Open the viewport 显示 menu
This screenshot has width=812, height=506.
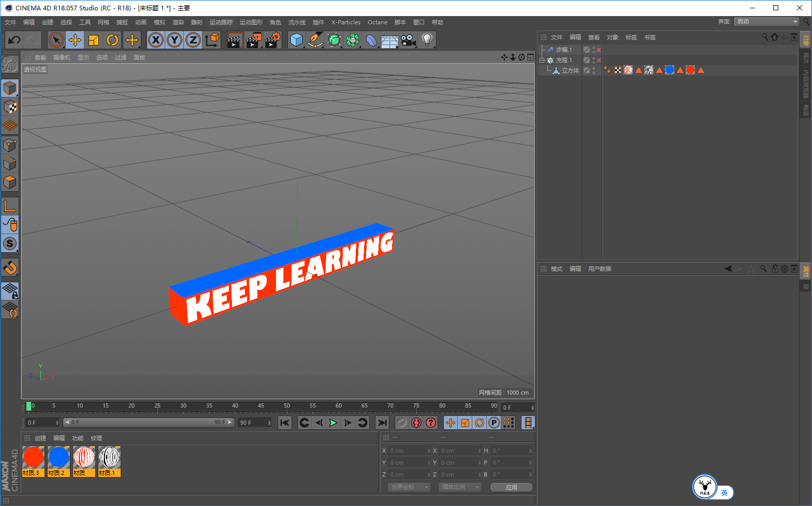point(83,57)
